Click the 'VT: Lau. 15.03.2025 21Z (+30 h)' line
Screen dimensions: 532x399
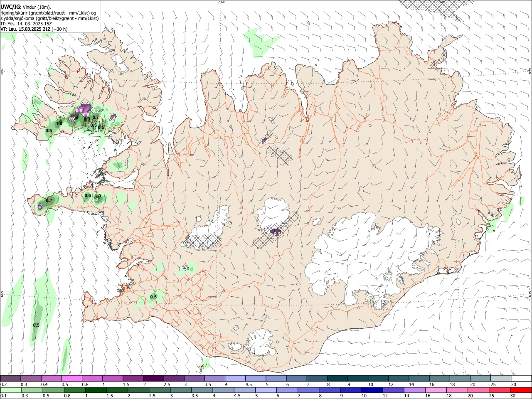[x=34, y=29]
